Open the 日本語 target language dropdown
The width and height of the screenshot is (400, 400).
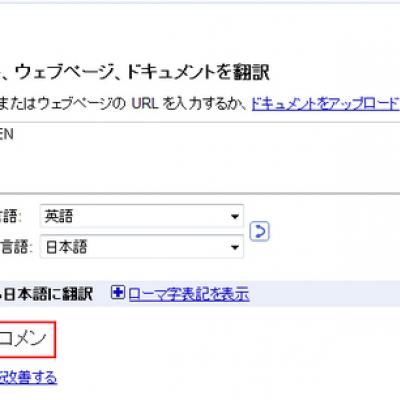pyautogui.click(x=142, y=246)
